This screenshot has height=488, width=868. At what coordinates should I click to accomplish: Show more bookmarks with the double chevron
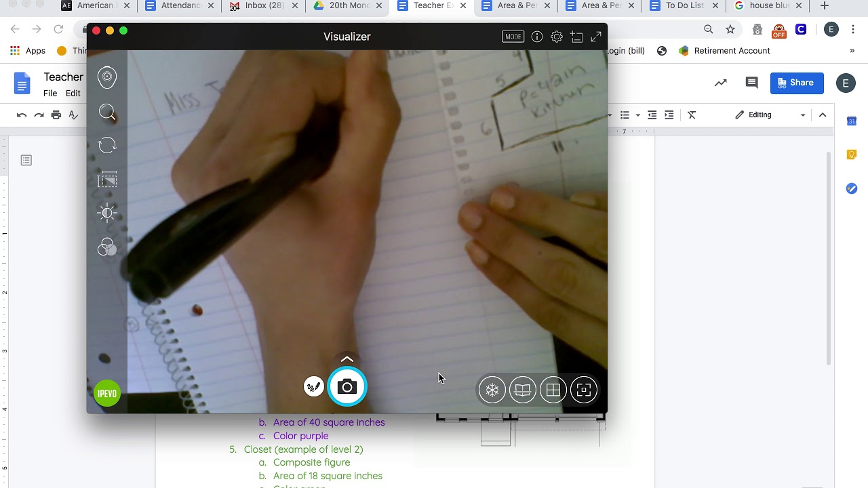coord(852,51)
